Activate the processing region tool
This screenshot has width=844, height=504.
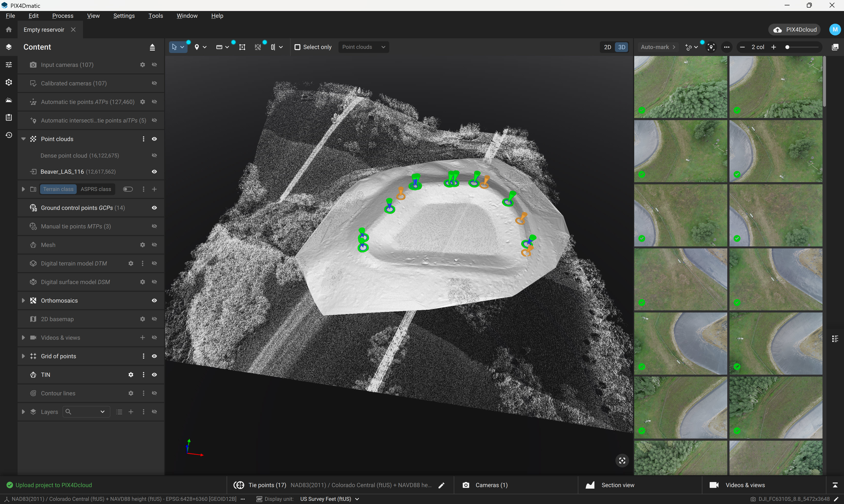coord(242,47)
